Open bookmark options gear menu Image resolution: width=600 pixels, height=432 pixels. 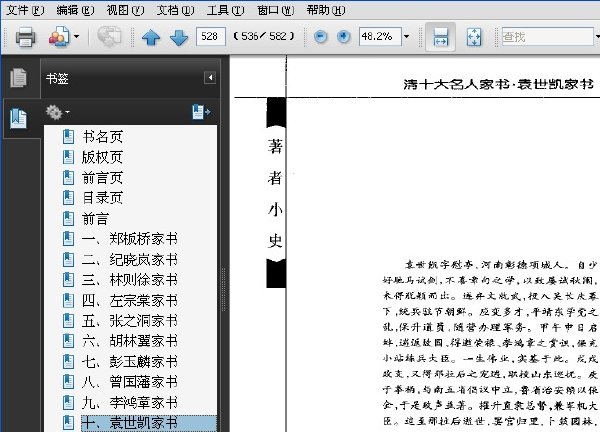57,112
